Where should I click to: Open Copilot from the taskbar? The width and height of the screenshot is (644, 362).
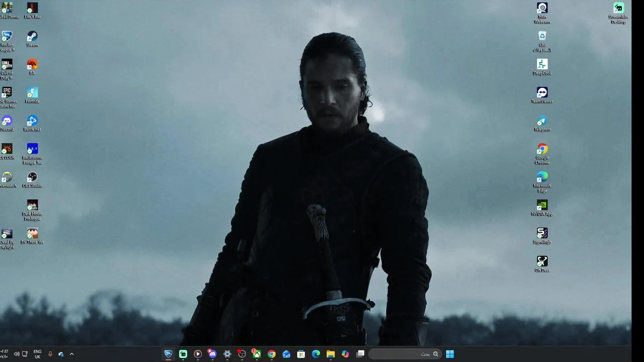pyautogui.click(x=345, y=354)
